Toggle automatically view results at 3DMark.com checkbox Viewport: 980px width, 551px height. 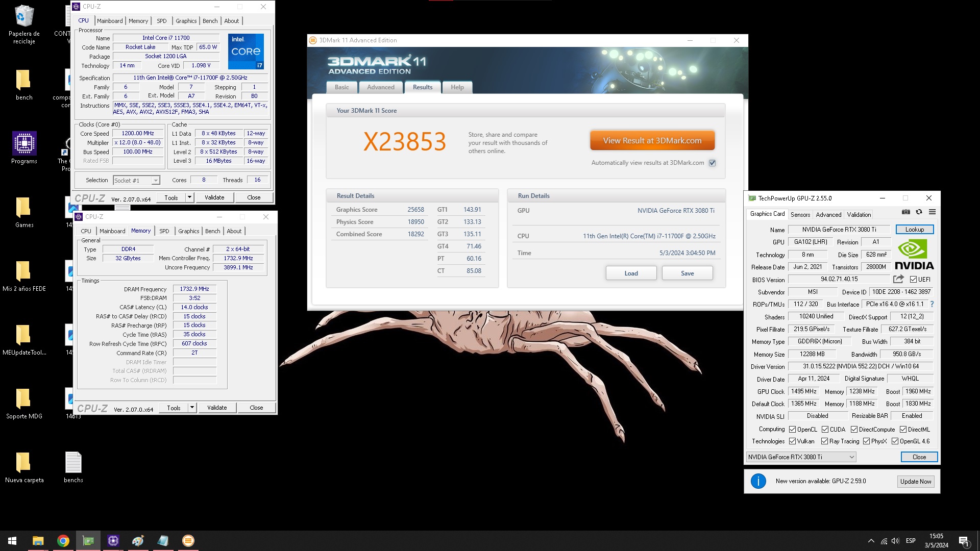(713, 163)
